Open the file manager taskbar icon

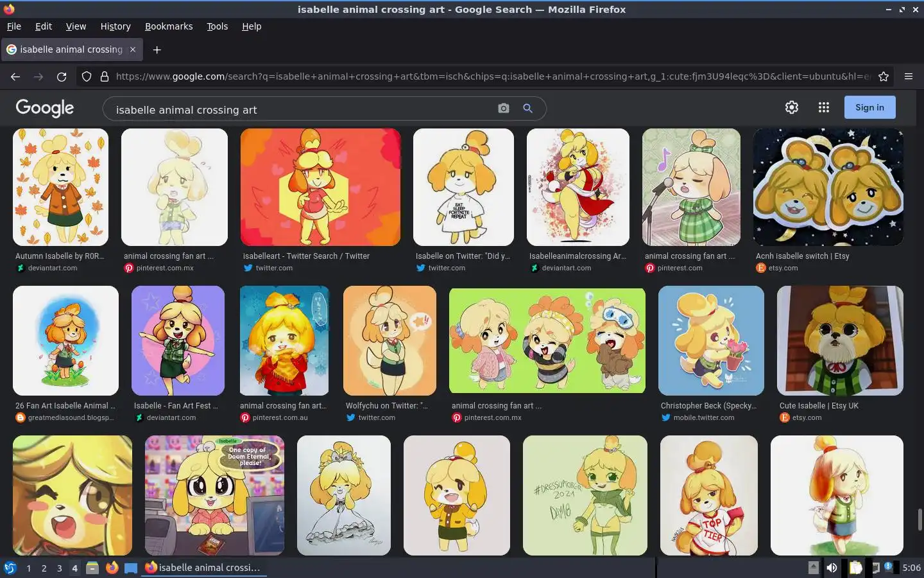point(92,568)
